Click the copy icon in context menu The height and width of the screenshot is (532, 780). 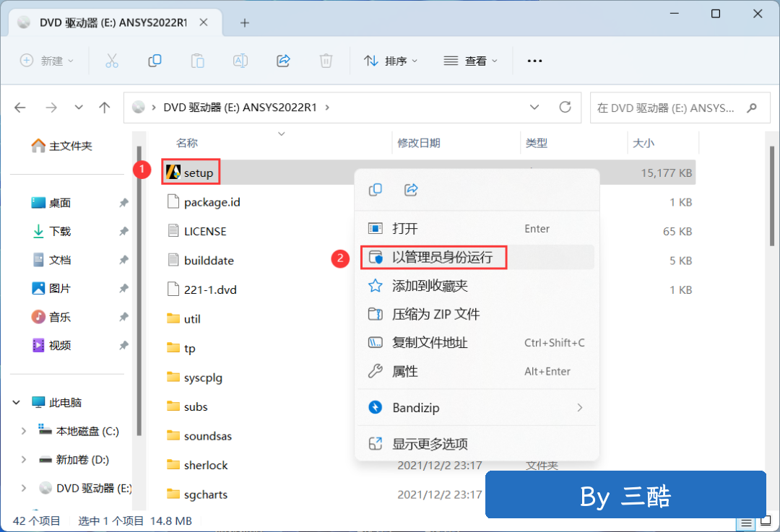coord(376,189)
